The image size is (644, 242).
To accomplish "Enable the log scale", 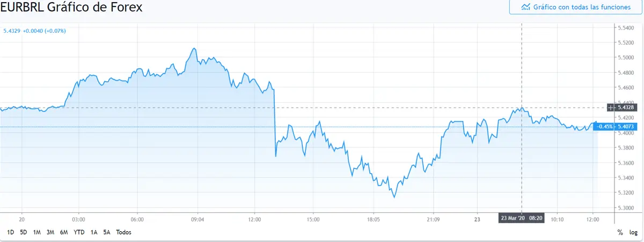I will 633,232.
